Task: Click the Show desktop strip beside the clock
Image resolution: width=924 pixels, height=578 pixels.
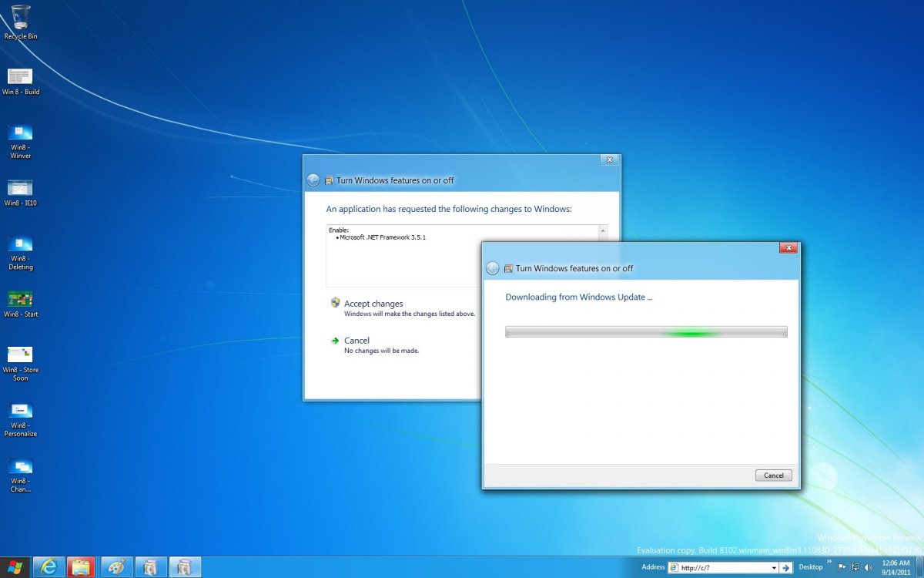Action: point(919,567)
